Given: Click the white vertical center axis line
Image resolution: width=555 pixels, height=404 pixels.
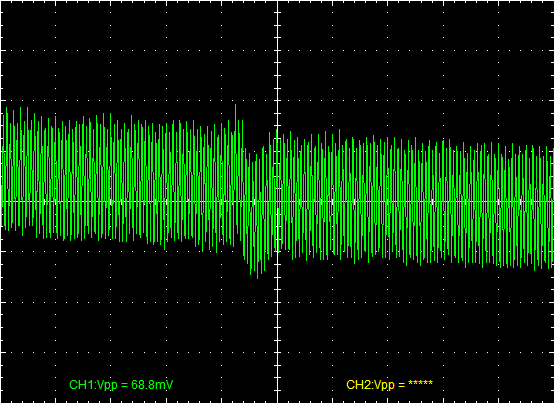Looking at the screenshot, I should (278, 202).
